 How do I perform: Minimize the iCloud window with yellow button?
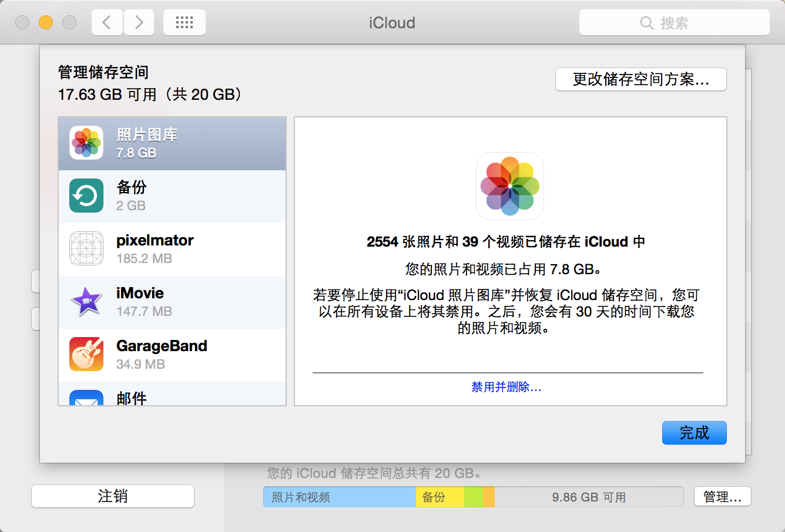point(46,23)
